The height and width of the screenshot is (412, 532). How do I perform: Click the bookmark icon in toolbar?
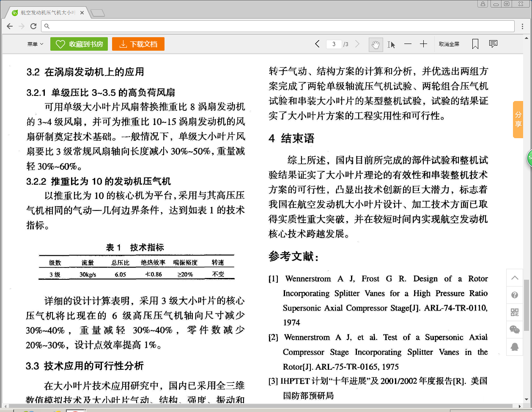[x=475, y=44]
